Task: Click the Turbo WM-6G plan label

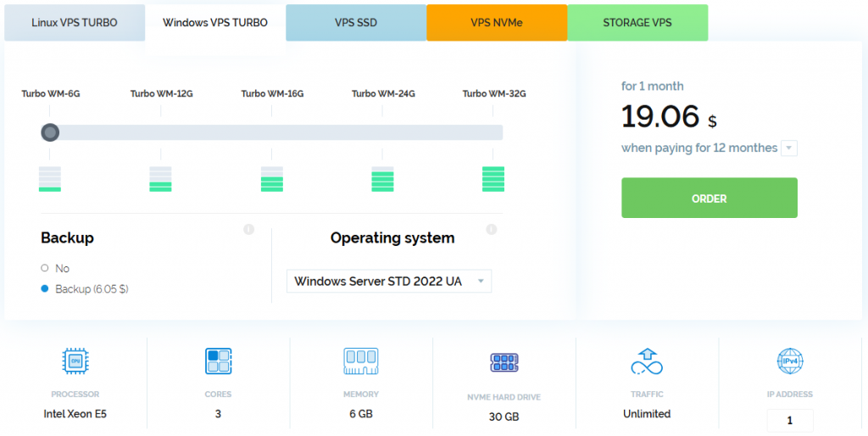Action: pyautogui.click(x=50, y=93)
